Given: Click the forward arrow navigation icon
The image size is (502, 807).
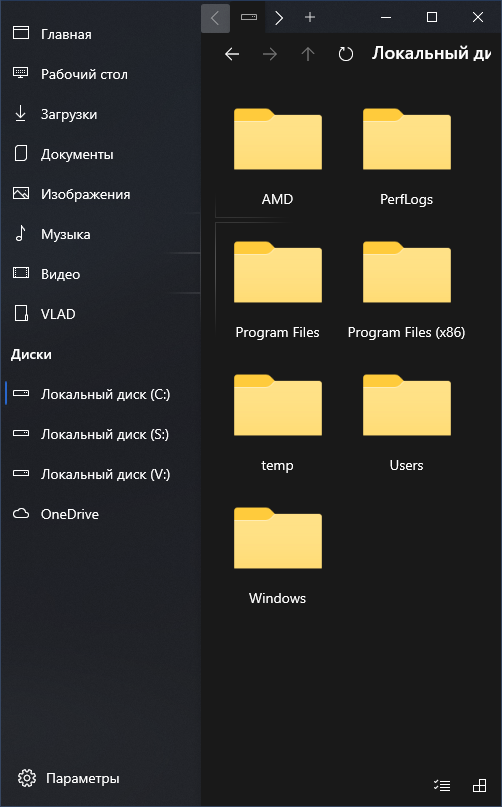Looking at the screenshot, I should pos(270,54).
